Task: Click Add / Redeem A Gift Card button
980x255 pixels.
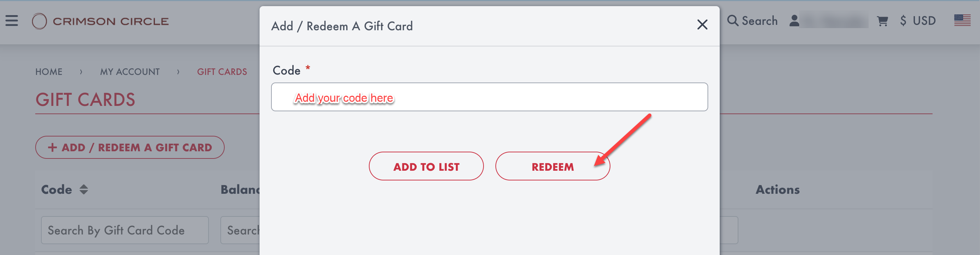Action: tap(130, 147)
